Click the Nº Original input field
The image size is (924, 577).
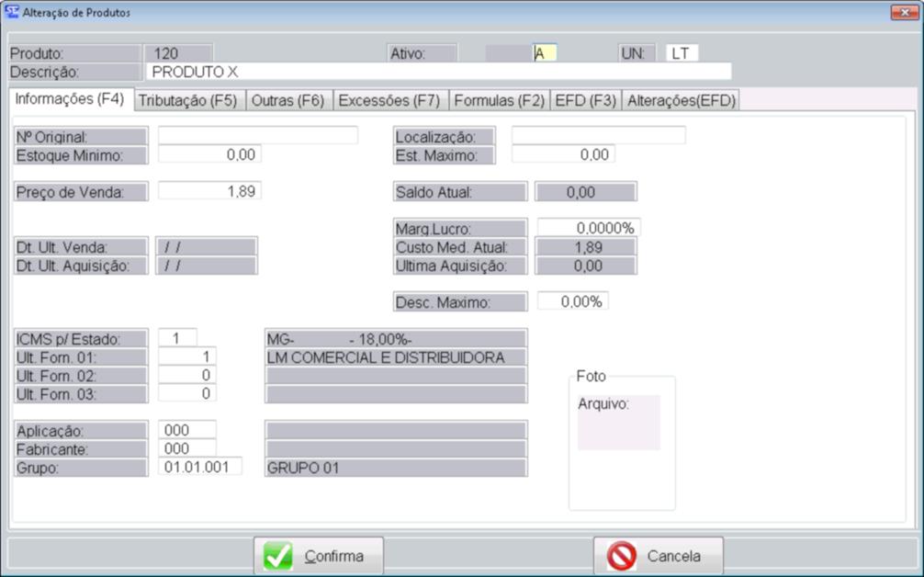[258, 136]
